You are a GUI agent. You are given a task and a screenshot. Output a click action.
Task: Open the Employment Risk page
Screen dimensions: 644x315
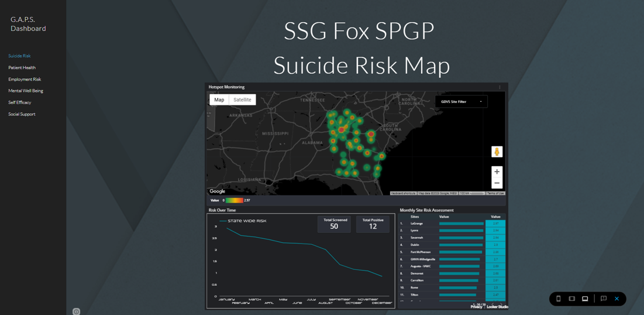click(25, 79)
